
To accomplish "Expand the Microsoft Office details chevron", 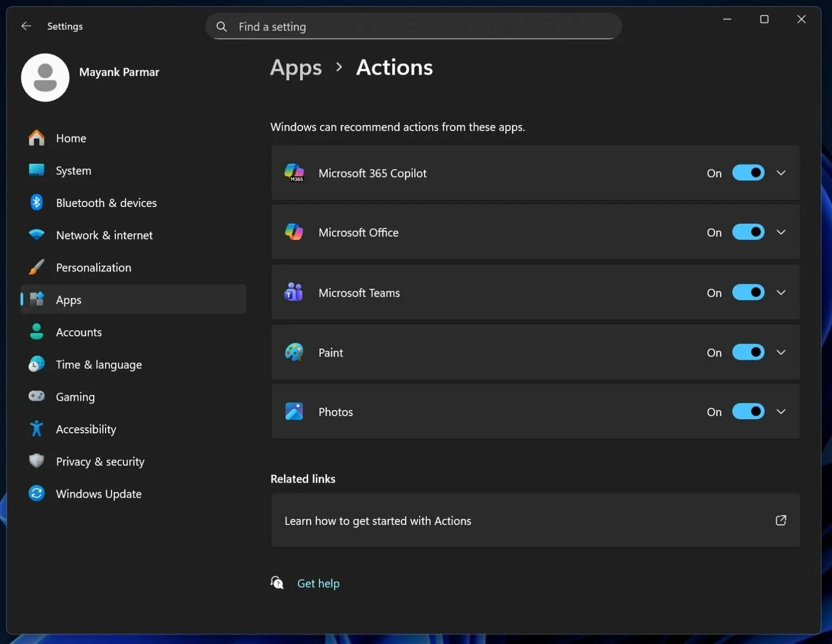I will 781,232.
